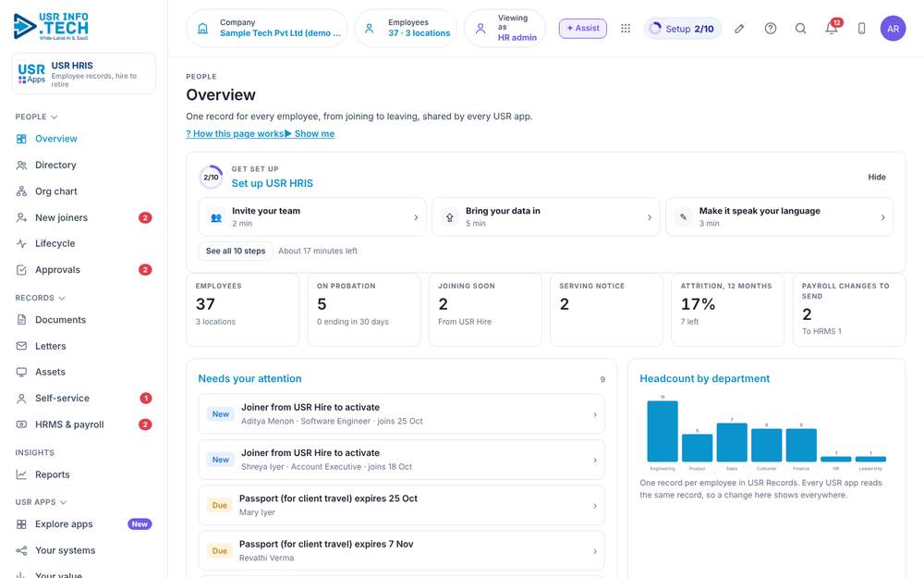Open Approvals in sidebar

point(84,269)
